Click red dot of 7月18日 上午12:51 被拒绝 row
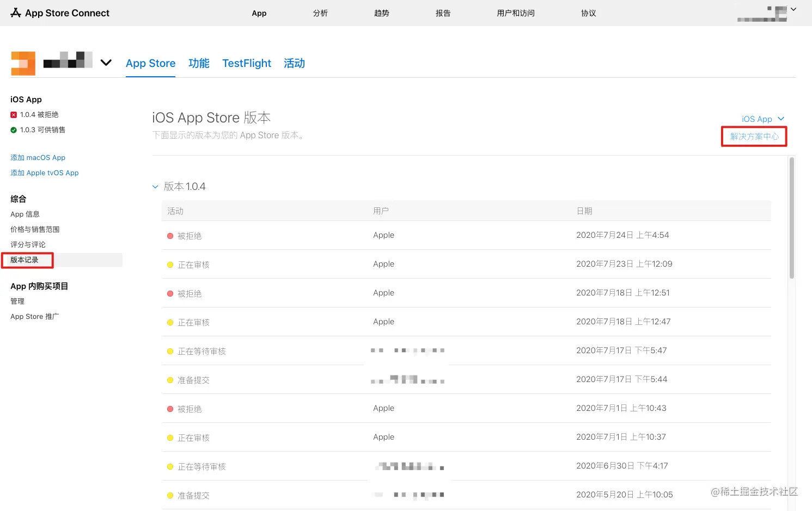This screenshot has width=812, height=511. 170,294
